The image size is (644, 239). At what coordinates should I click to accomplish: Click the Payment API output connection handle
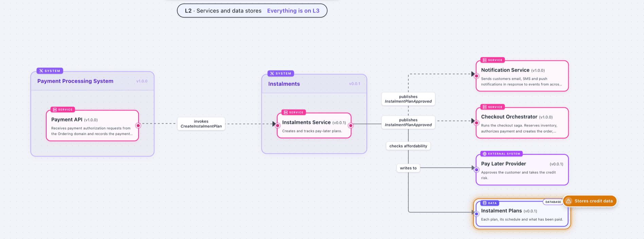pyautogui.click(x=138, y=126)
